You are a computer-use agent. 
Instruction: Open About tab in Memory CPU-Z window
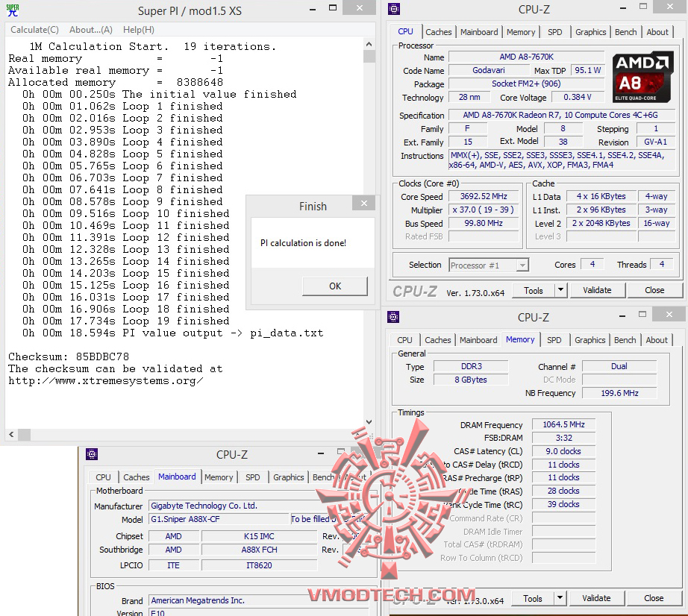pos(657,340)
